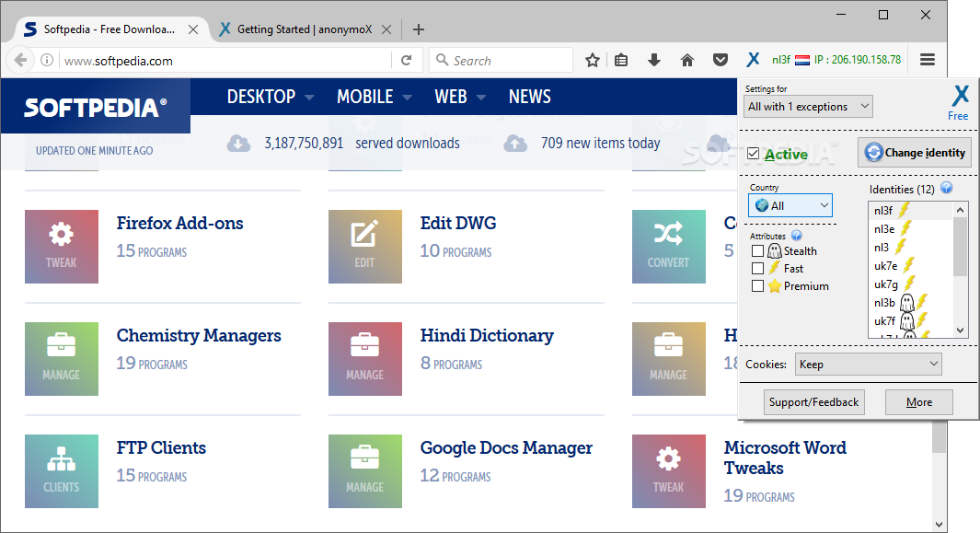Open the MOBILE navigation item
Image resolution: width=980 pixels, height=533 pixels.
coord(365,97)
